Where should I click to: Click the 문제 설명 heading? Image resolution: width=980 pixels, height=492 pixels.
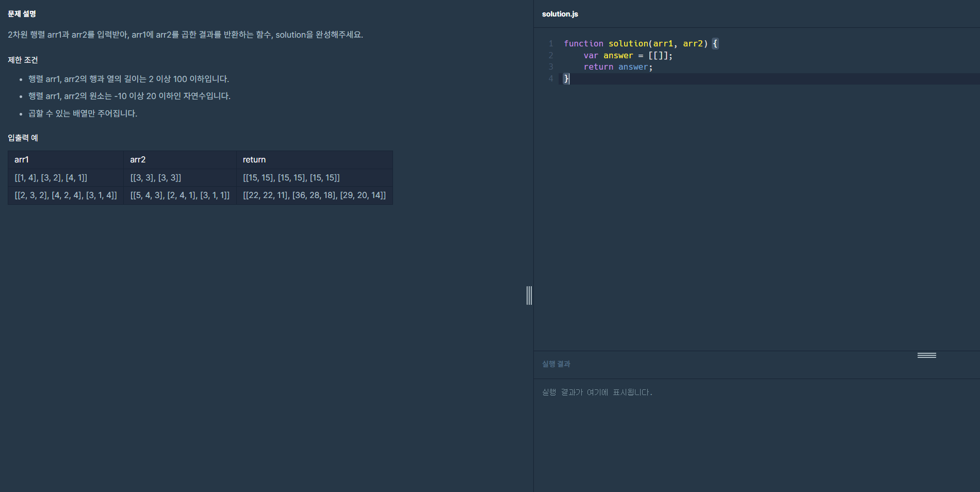tap(22, 14)
